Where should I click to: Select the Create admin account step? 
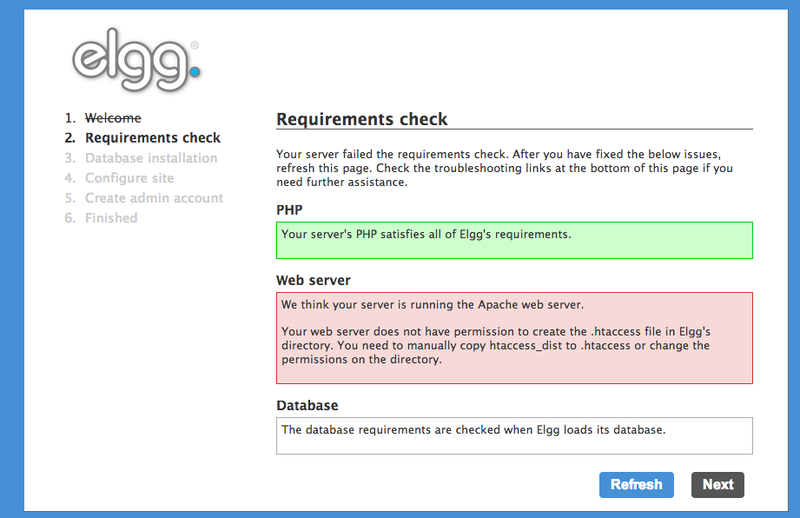pyautogui.click(x=154, y=198)
